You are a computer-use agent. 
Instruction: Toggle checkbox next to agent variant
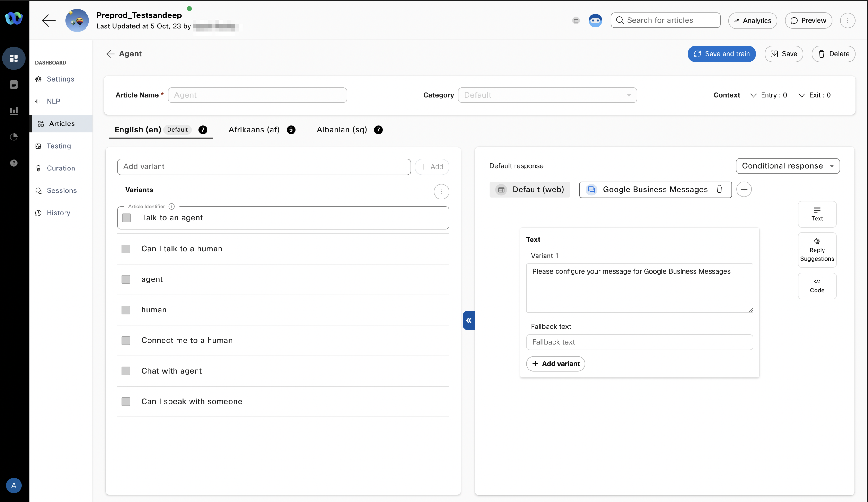[126, 279]
